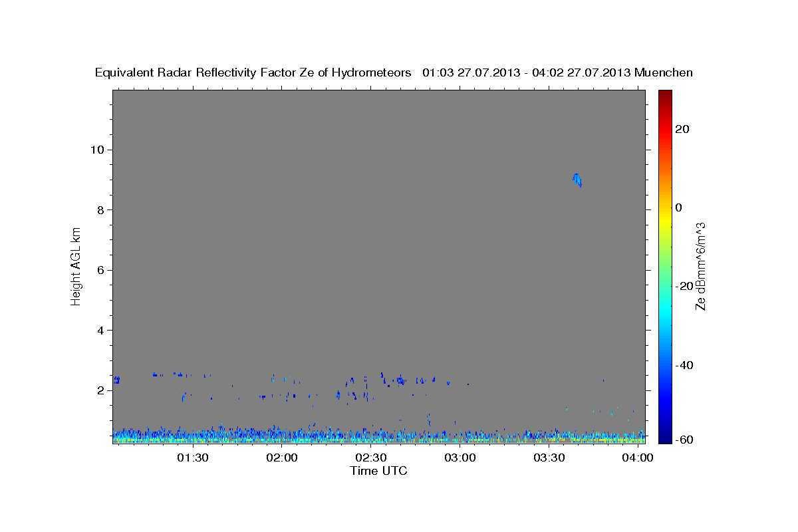The image size is (798, 532).
Task: Click the '03:30' time tick label
Action: tap(549, 458)
